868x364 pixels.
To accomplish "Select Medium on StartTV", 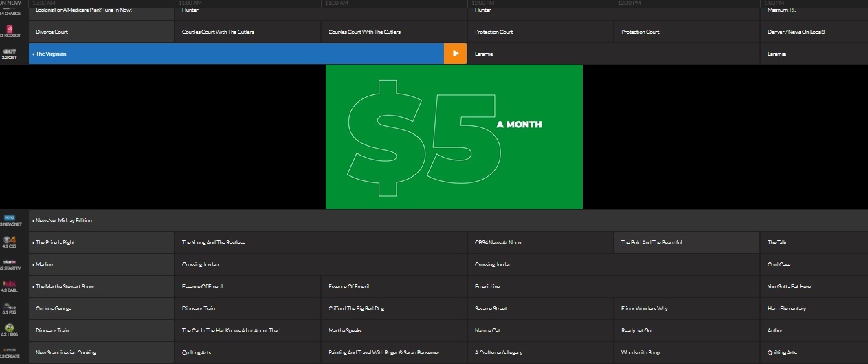I will pos(101,264).
